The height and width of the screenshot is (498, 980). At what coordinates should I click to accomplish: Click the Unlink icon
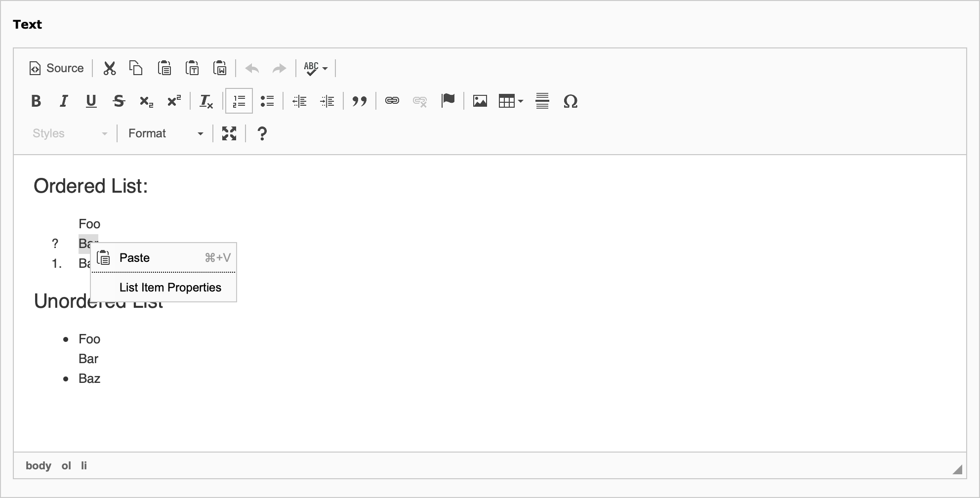pos(420,101)
